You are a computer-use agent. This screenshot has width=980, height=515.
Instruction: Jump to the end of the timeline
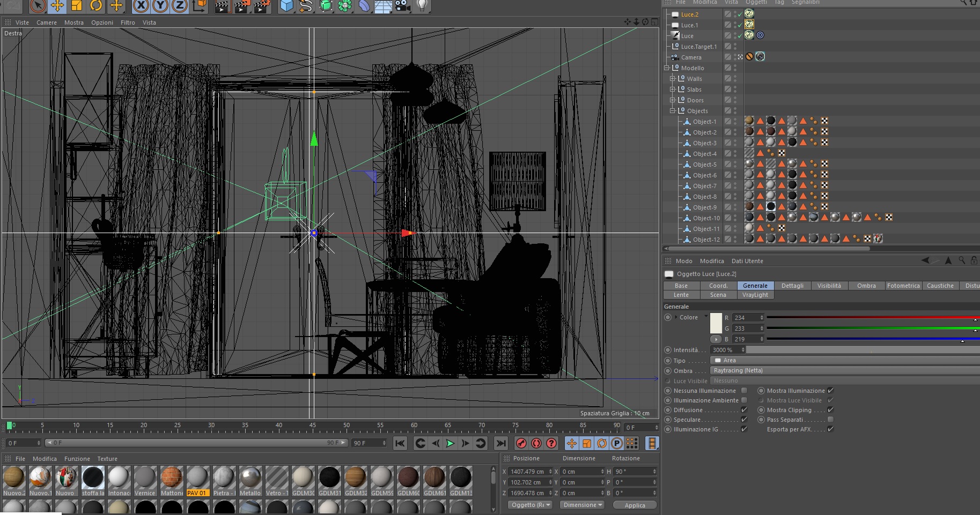pyautogui.click(x=500, y=443)
